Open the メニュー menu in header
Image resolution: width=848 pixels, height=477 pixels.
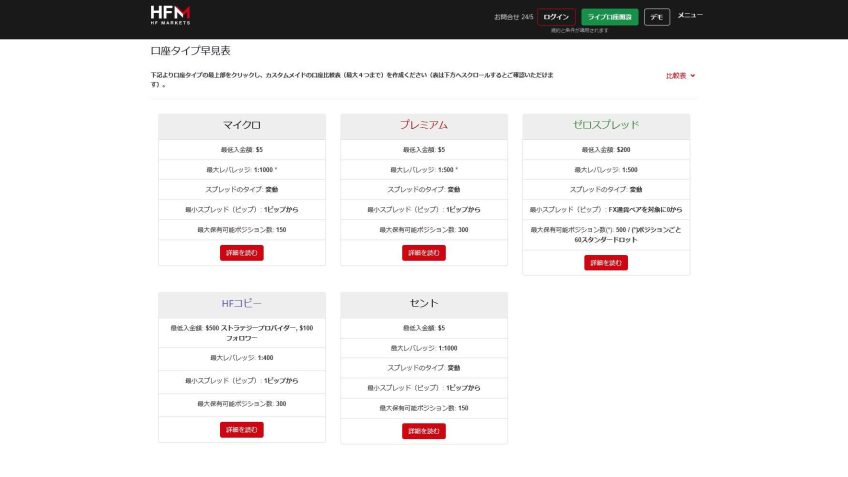[690, 16]
